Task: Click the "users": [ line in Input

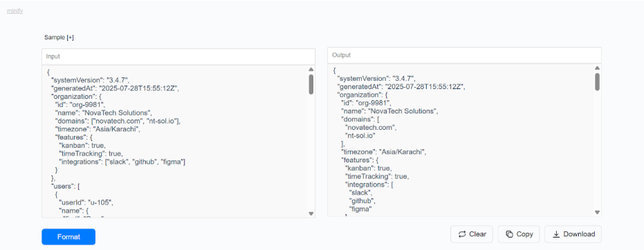Action: coord(65,186)
